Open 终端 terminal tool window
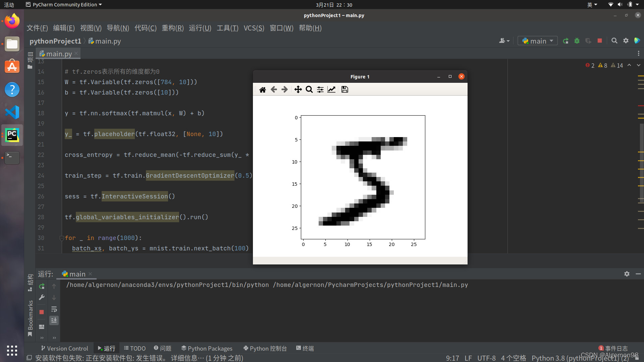The image size is (644, 362). (305, 349)
